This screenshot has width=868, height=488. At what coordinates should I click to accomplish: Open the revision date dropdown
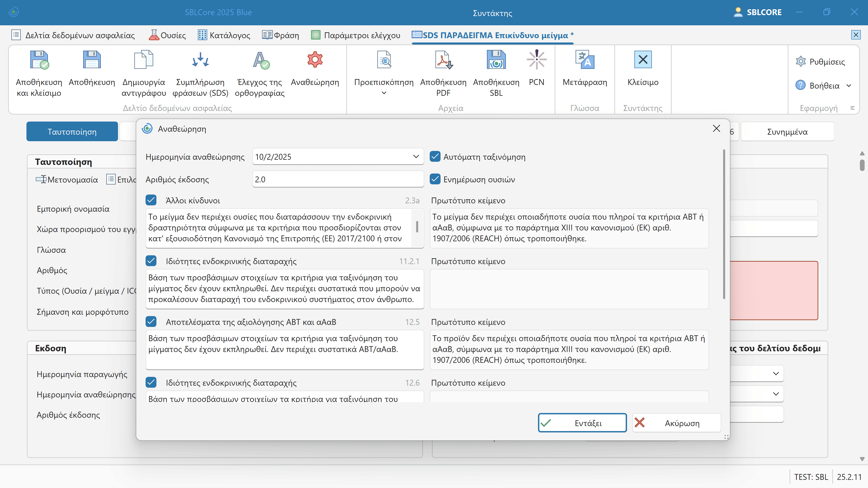416,157
